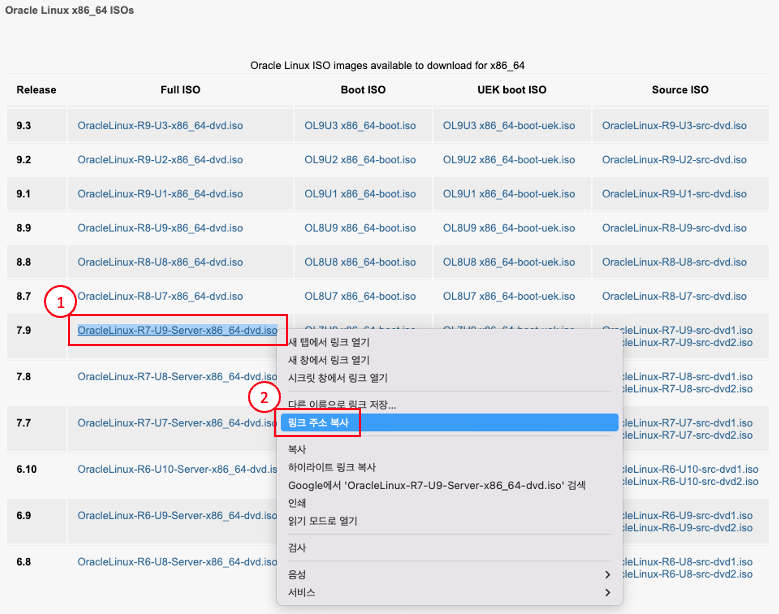This screenshot has width=779, height=614.
Task: Open OracleLinux-R7-U7-Server-x86_64-dvd.iso link
Action: coord(177,423)
